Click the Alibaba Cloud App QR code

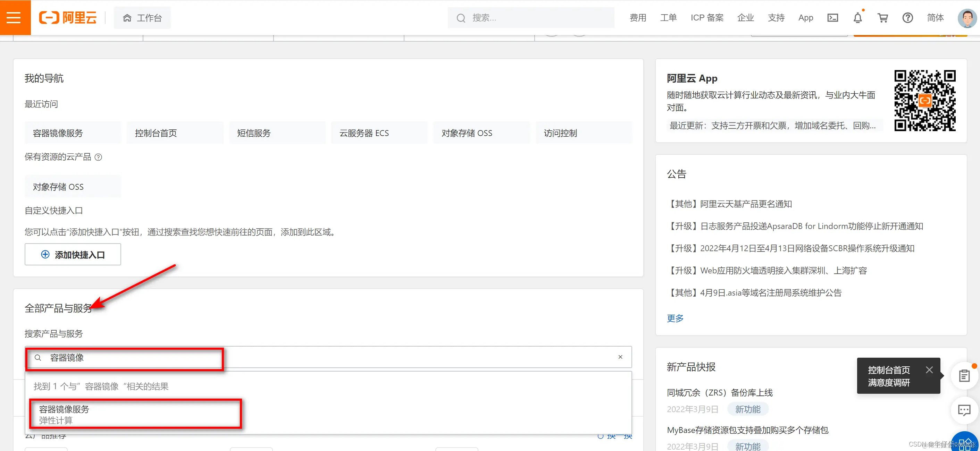pyautogui.click(x=925, y=100)
